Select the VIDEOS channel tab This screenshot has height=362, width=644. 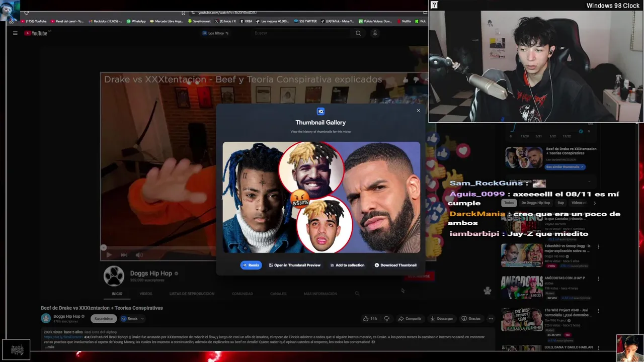(146, 294)
